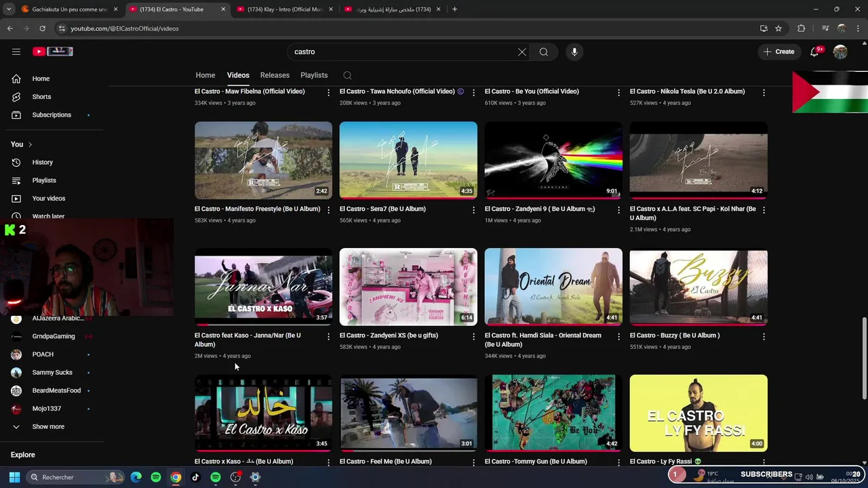The width and height of the screenshot is (868, 488).
Task: Open title El Castro - Buzzy ( Be U Album )
Action: pyautogui.click(x=675, y=335)
